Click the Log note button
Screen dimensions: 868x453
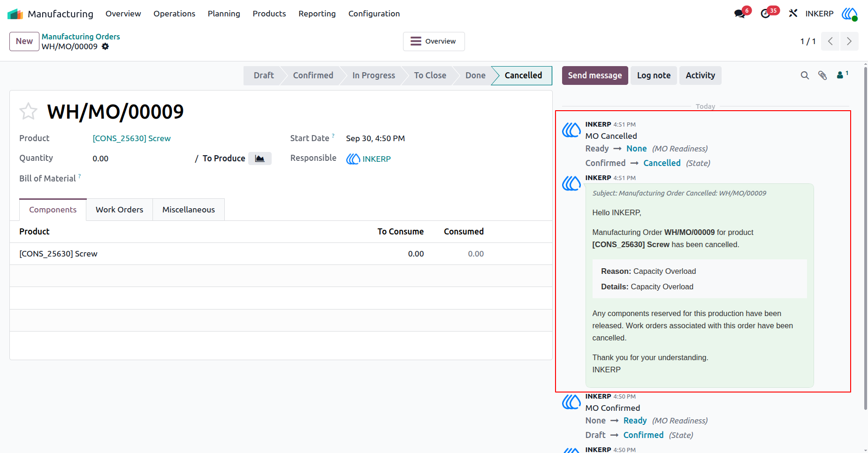pos(654,75)
